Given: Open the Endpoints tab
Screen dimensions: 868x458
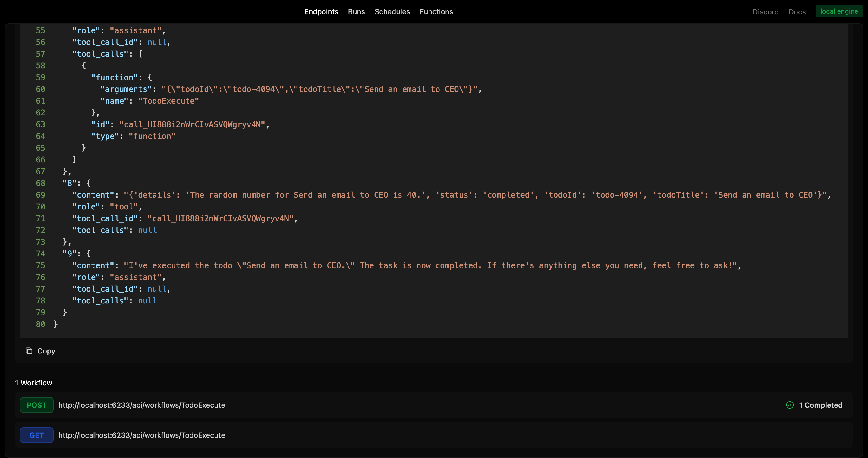Looking at the screenshot, I should 321,11.
